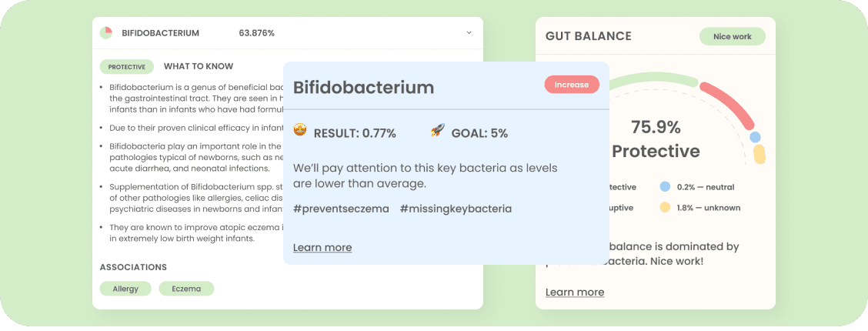Click the star-eyed emoji next to RESULT
The height and width of the screenshot is (331, 868).
pos(300,132)
